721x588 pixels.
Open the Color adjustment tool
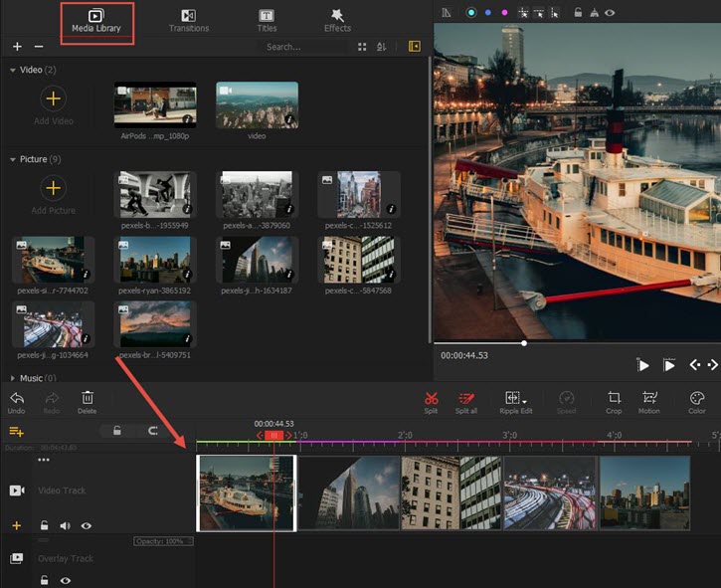click(x=697, y=398)
